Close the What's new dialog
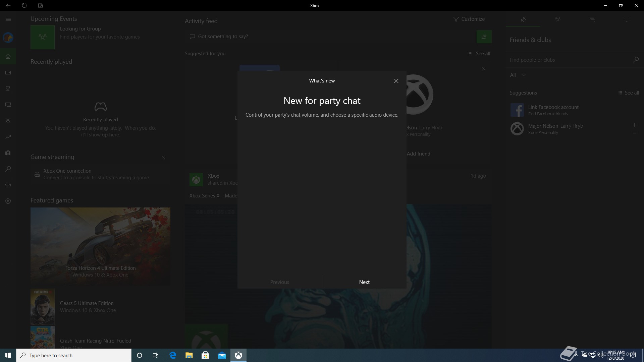 [396, 81]
